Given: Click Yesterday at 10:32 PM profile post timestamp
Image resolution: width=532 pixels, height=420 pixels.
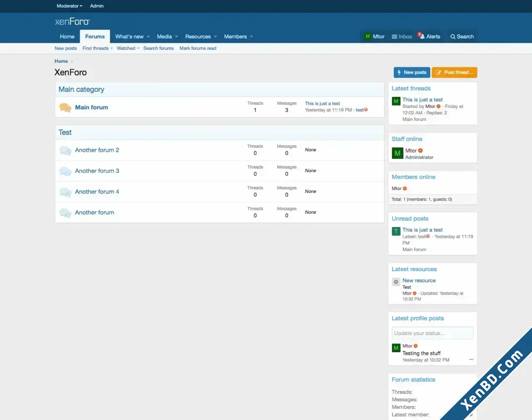Looking at the screenshot, I should pyautogui.click(x=426, y=360).
